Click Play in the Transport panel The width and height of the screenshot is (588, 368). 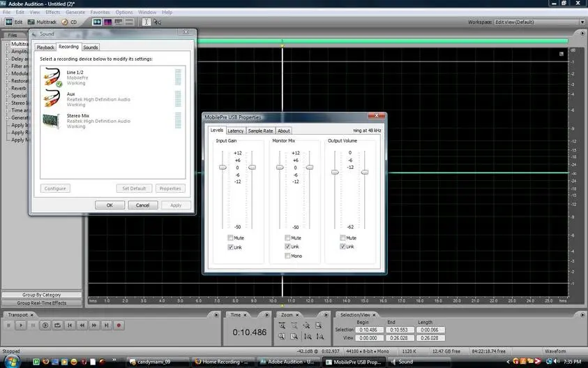21,325
